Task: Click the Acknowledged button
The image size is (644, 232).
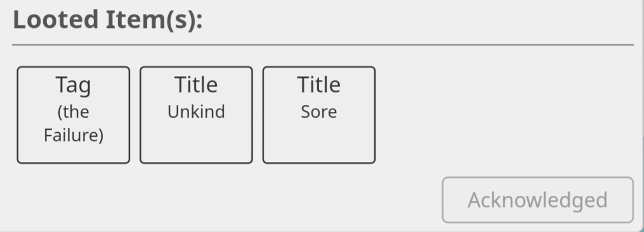Action: tap(537, 200)
